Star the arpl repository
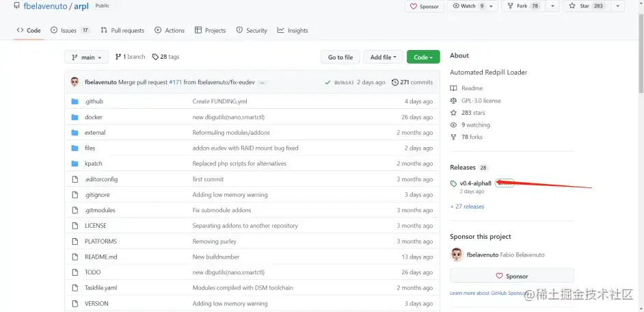Image resolution: width=644 pixels, height=312 pixels. pos(587,6)
